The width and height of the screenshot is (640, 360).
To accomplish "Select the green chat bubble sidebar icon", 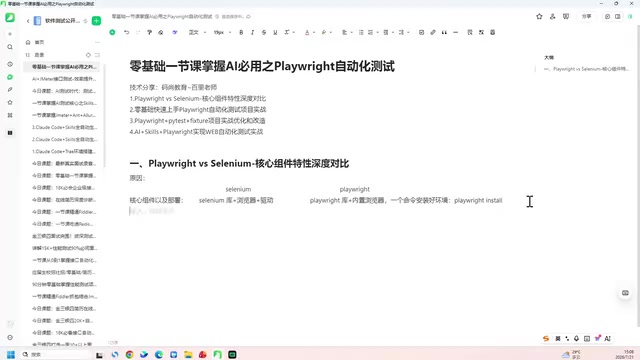I will tap(10, 77).
